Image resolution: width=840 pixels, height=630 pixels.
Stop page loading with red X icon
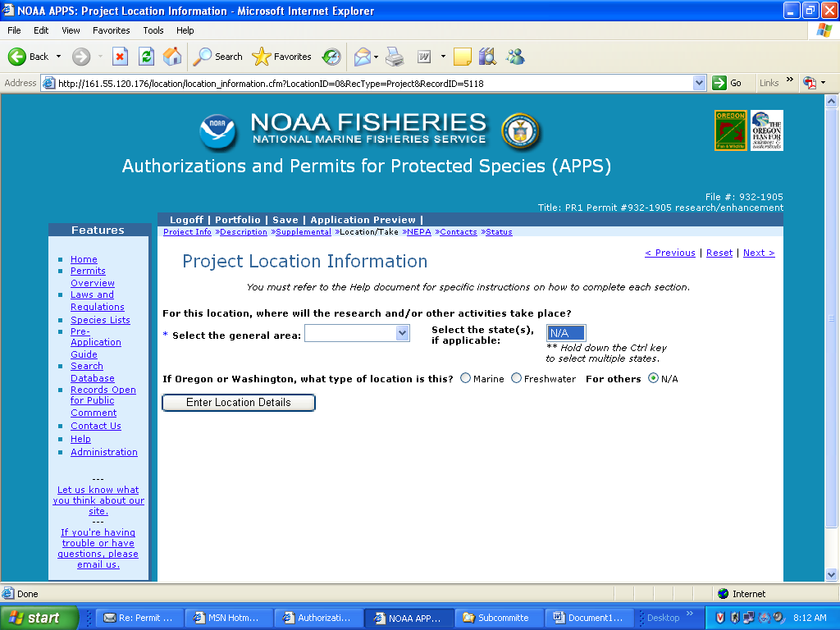(120, 57)
